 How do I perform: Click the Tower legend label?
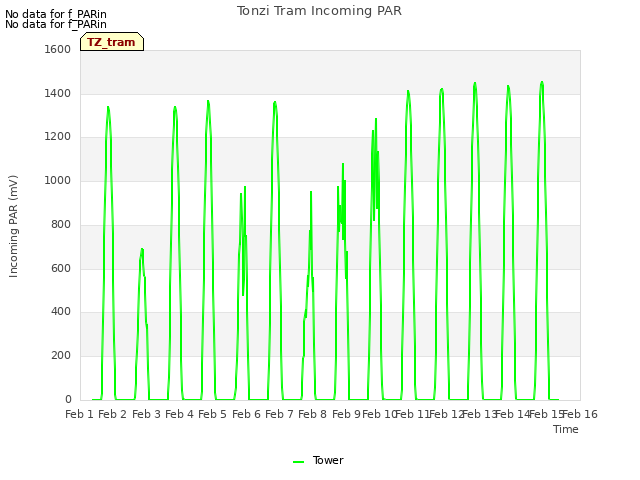pos(328,460)
